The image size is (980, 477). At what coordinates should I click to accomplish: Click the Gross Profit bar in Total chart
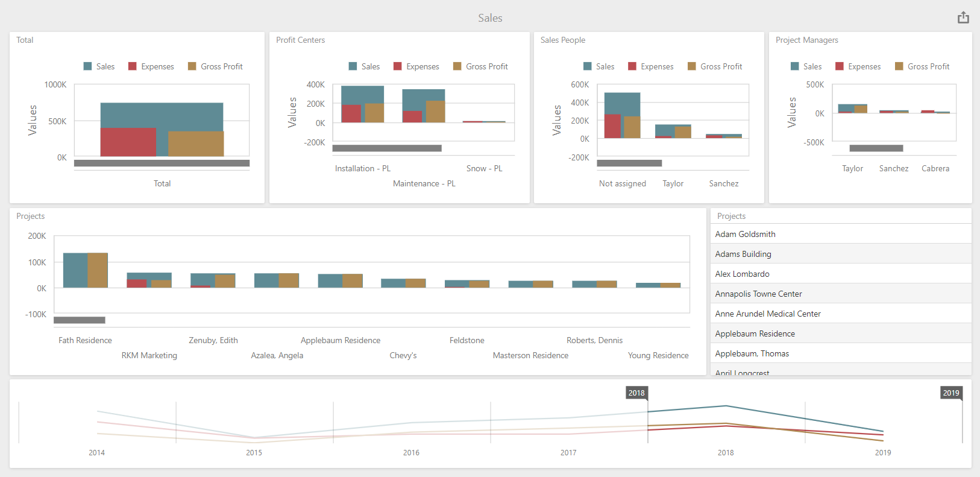coord(196,144)
